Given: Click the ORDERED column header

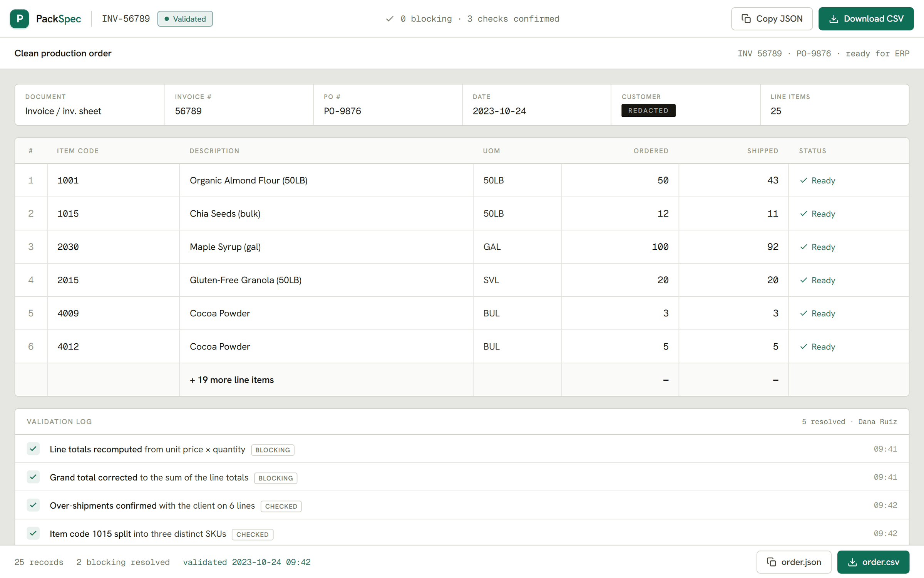Looking at the screenshot, I should point(651,151).
